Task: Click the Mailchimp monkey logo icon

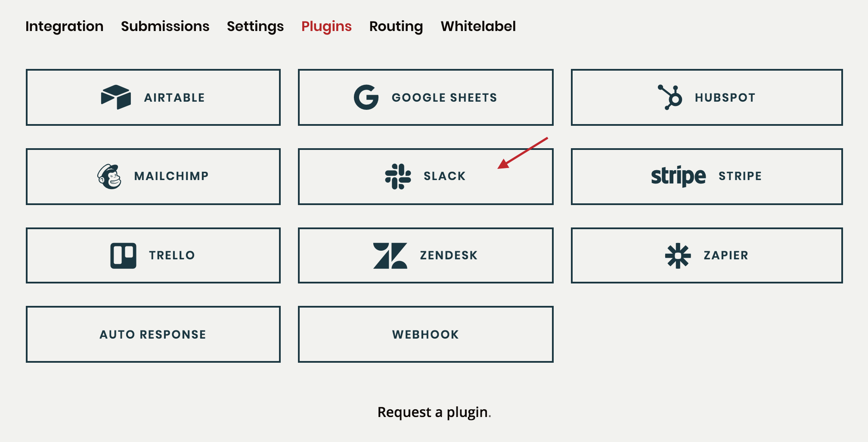Action: point(109,176)
